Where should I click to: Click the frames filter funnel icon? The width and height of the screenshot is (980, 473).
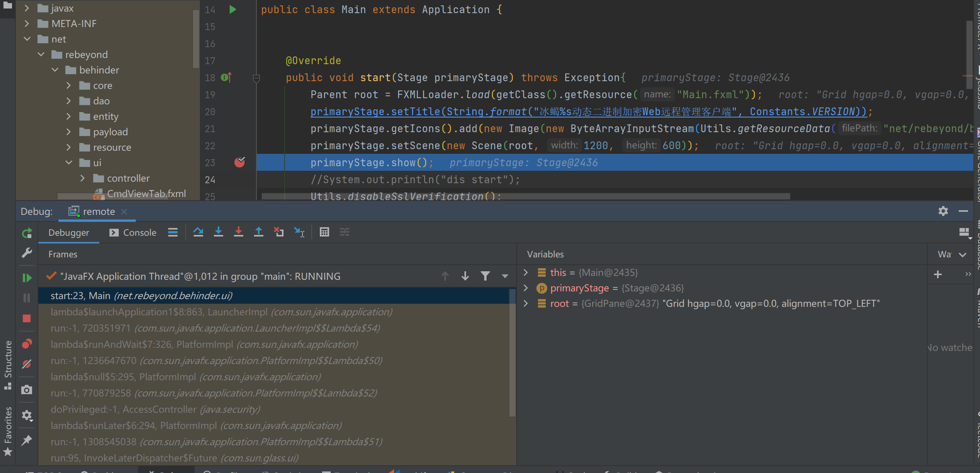485,276
